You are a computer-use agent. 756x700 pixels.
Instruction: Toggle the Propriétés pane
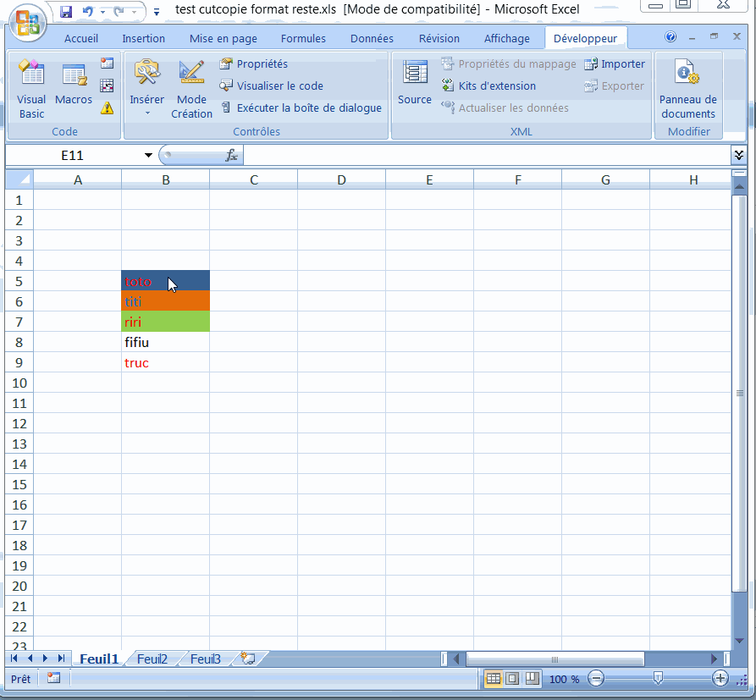click(255, 63)
